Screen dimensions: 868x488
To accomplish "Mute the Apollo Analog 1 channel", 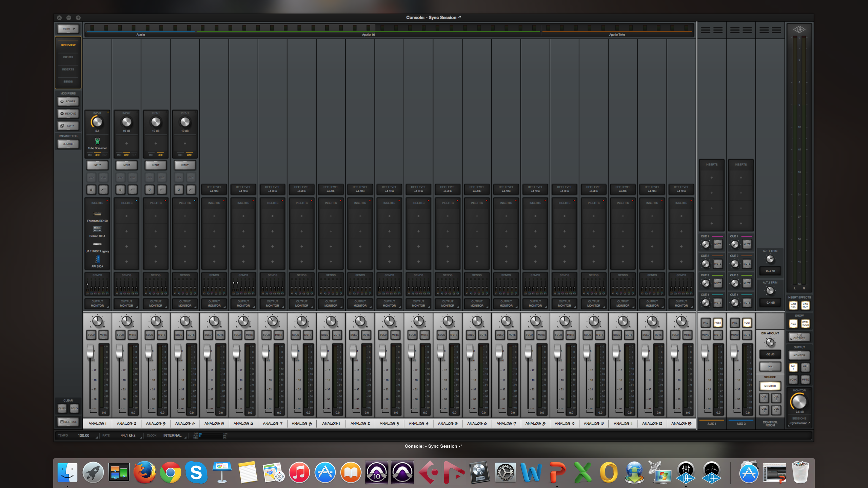I will tap(103, 335).
